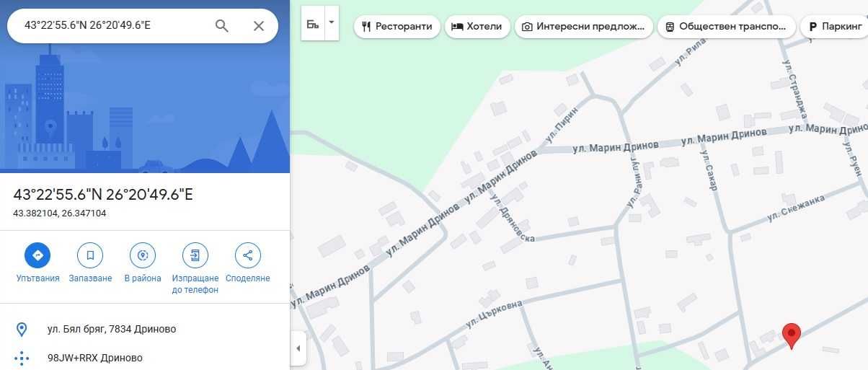Open the input tools dropdown arrow
Viewport: 868px width, 370px height.
[332, 24]
